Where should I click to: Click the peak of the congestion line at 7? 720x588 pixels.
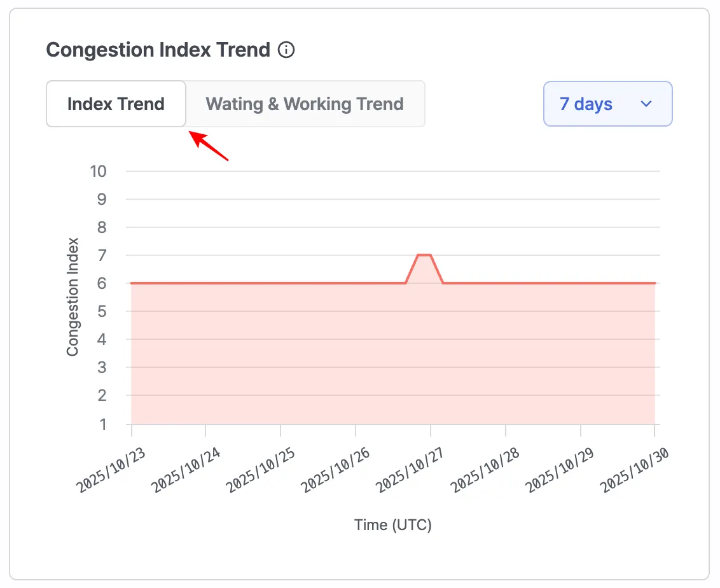424,255
